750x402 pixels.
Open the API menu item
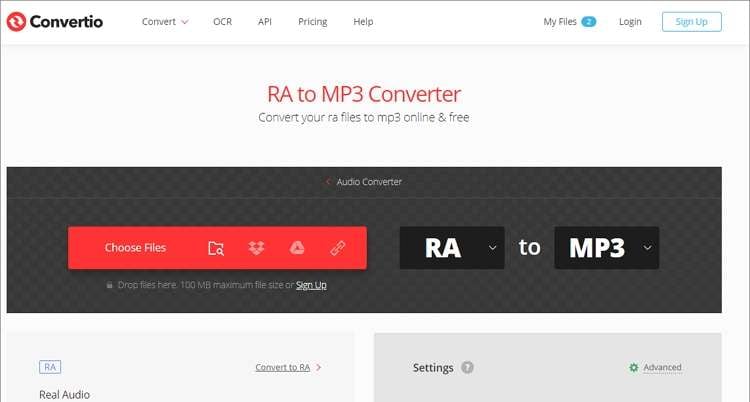(265, 22)
